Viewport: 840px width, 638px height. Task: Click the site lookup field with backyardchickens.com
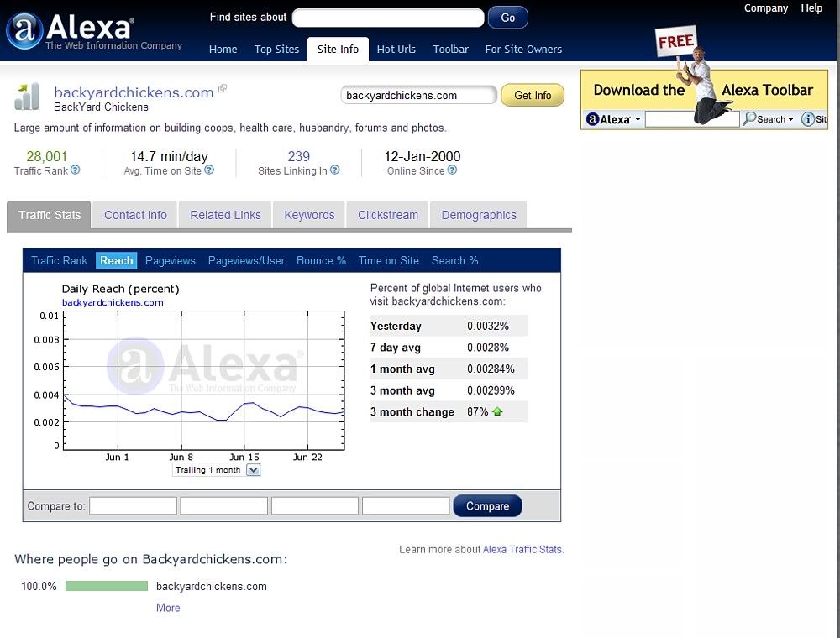pyautogui.click(x=419, y=95)
